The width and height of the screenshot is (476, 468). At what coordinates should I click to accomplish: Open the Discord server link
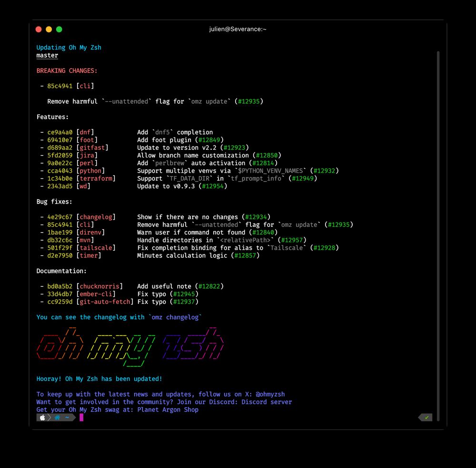[267, 402]
